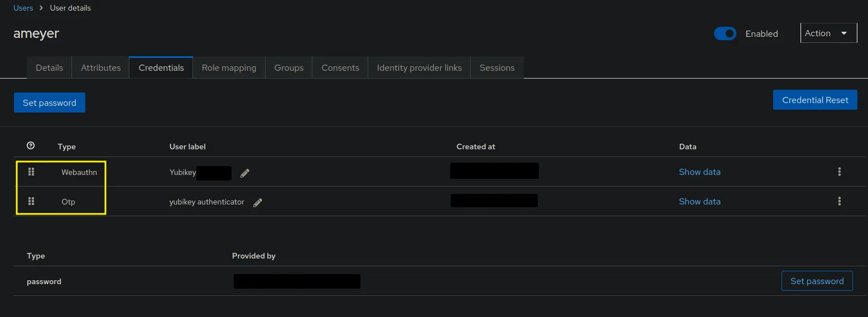Click drag handle icon for Webauthn row
This screenshot has height=317, width=868.
pyautogui.click(x=31, y=172)
